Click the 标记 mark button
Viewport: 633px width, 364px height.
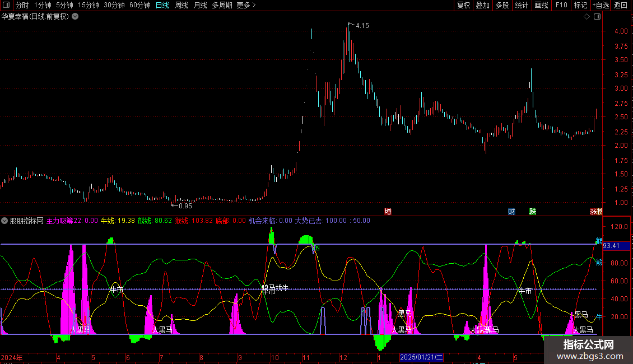580,5
